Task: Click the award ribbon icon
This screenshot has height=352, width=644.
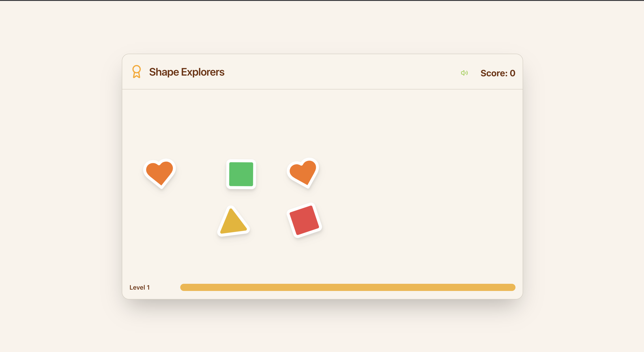Action: pos(137,72)
